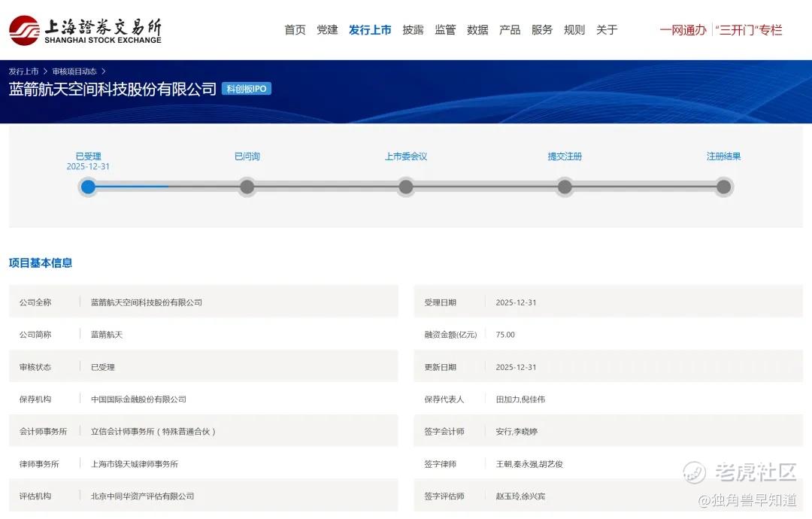
Task: Go to 发行上市 breadcrumb
Action: pos(23,71)
